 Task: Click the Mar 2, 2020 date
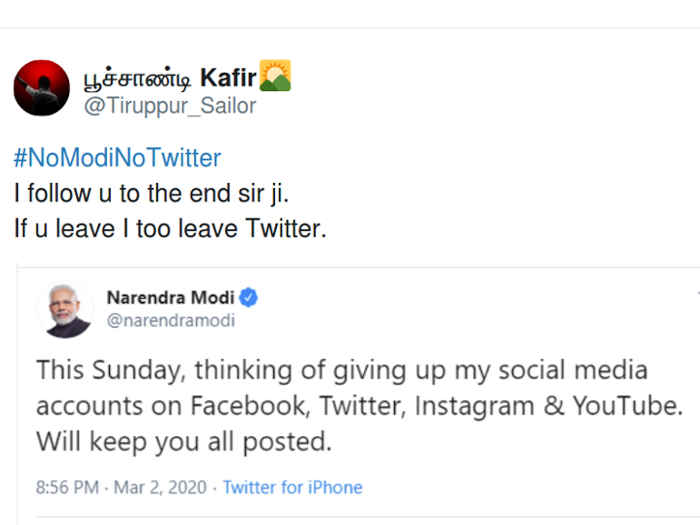161,488
